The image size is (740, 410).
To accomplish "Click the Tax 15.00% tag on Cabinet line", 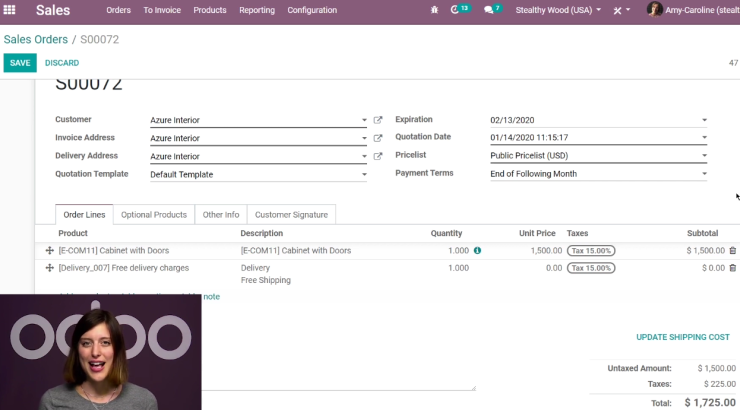I will [591, 251].
